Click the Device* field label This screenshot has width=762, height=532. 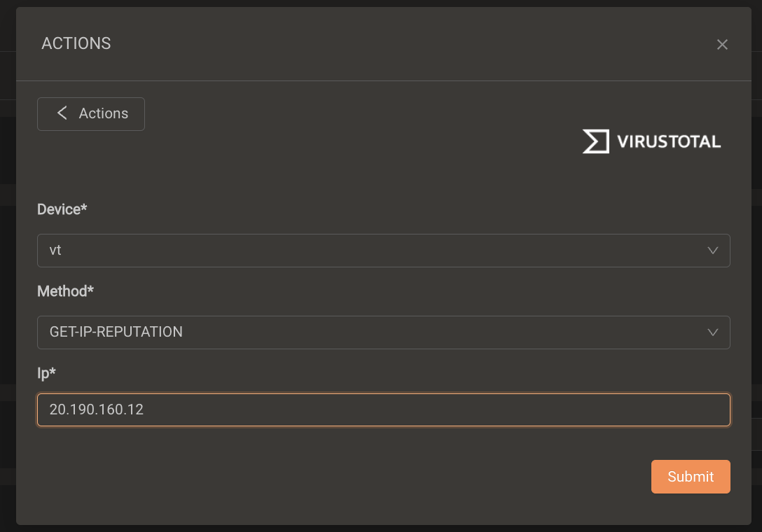point(62,209)
